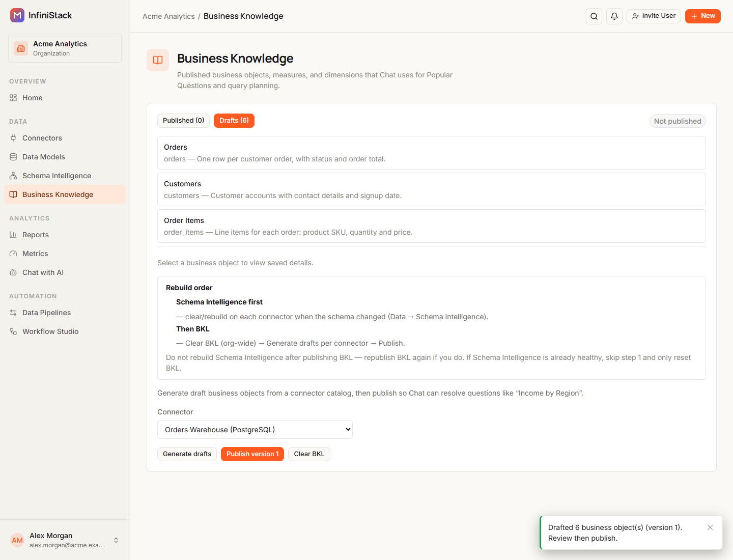Click the AM user avatar
Viewport: 733px width, 560px height.
pos(17,540)
